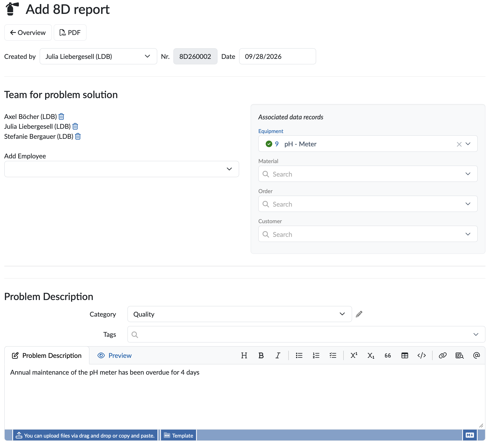Expand the Add Employee dropdown
Viewport: 493px width, 448px height.
[x=122, y=169]
